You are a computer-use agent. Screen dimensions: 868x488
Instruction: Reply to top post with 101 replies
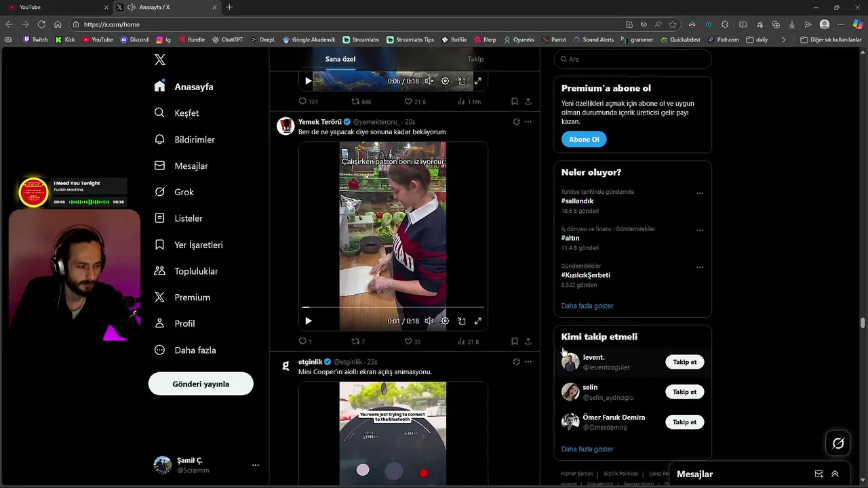click(x=309, y=102)
